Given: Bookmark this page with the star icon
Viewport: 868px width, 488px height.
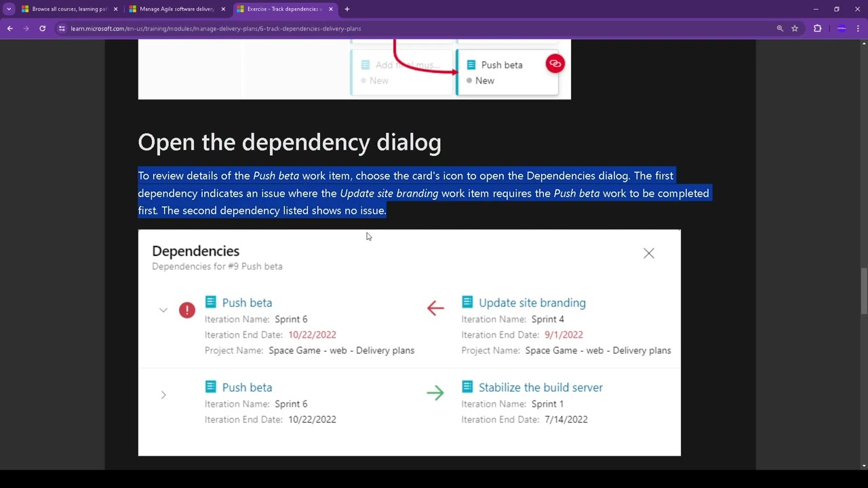Looking at the screenshot, I should [795, 28].
